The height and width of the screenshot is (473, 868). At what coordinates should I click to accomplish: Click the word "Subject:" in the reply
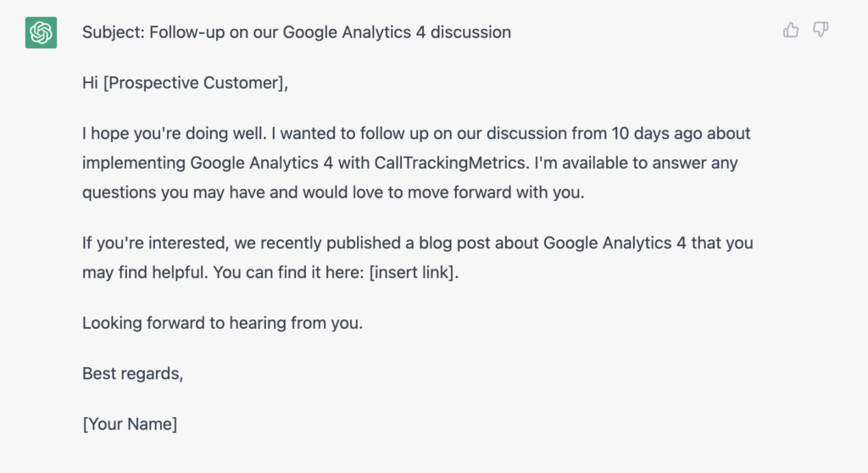click(114, 33)
